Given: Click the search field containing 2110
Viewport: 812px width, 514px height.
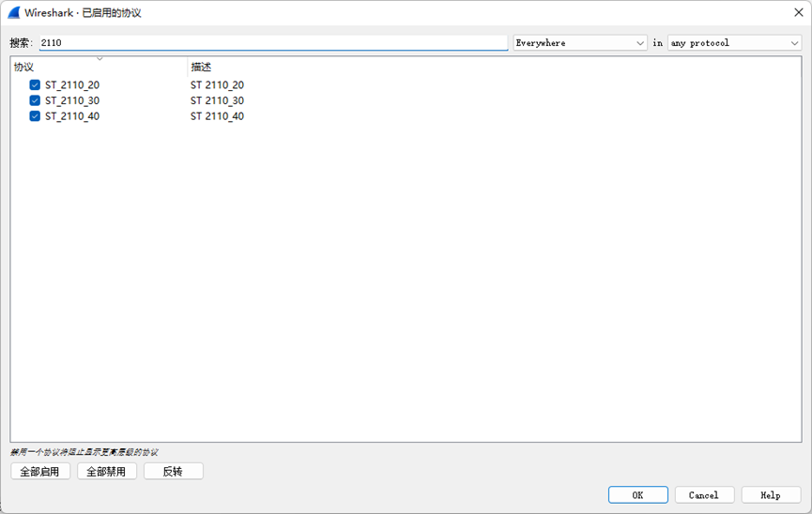Looking at the screenshot, I should coord(273,43).
